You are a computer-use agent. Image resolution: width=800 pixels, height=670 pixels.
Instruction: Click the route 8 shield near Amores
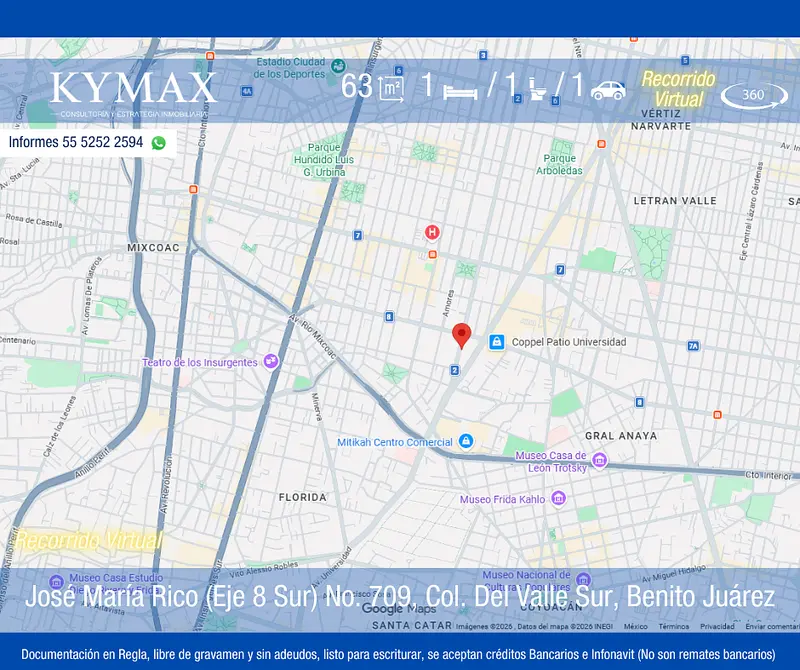pos(389,317)
